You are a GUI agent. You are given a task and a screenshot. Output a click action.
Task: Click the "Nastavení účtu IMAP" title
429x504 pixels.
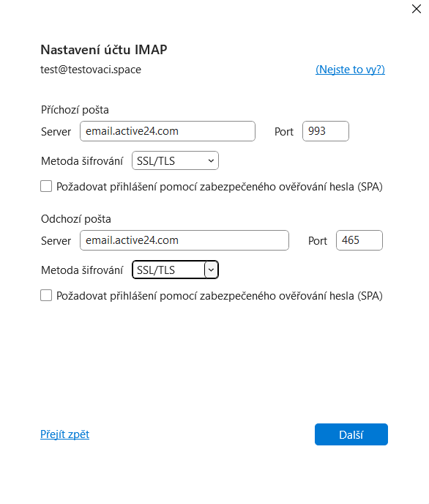point(104,50)
